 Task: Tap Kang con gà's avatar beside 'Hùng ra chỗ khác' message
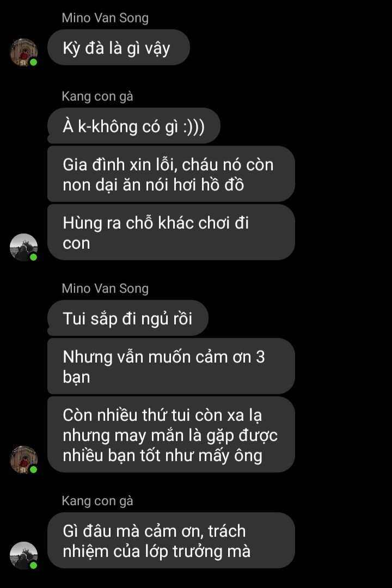[x=23, y=248]
